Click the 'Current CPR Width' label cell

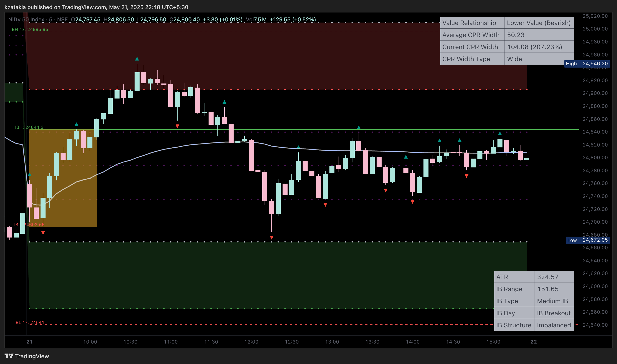pos(472,47)
